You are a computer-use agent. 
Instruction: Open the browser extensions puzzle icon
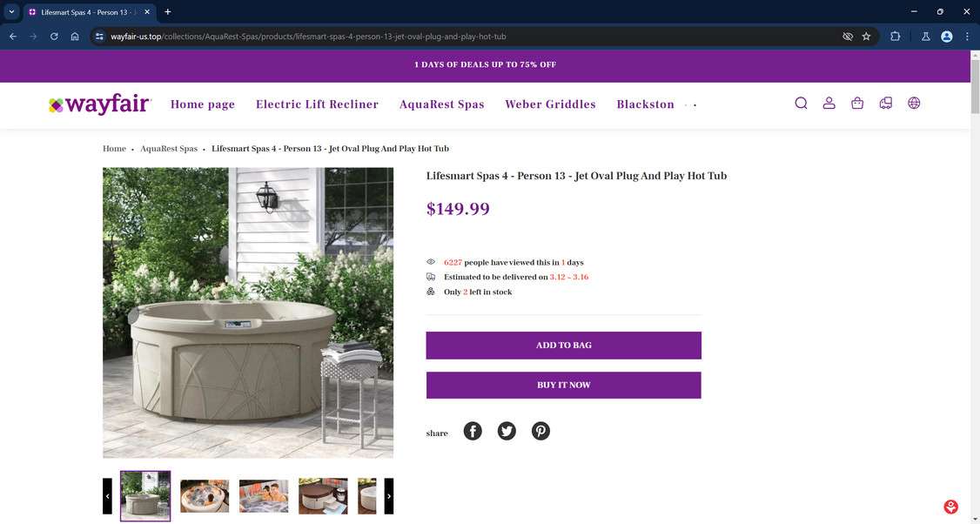coord(895,37)
